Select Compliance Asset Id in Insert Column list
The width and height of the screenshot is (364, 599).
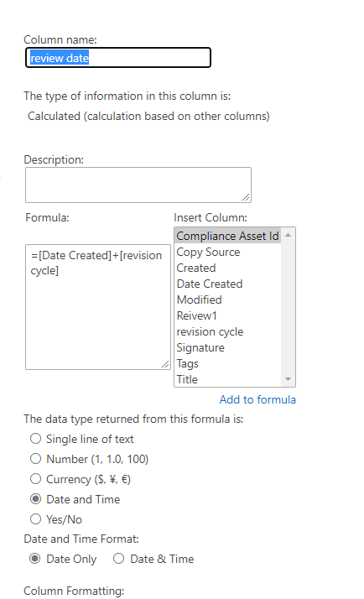tap(227, 236)
